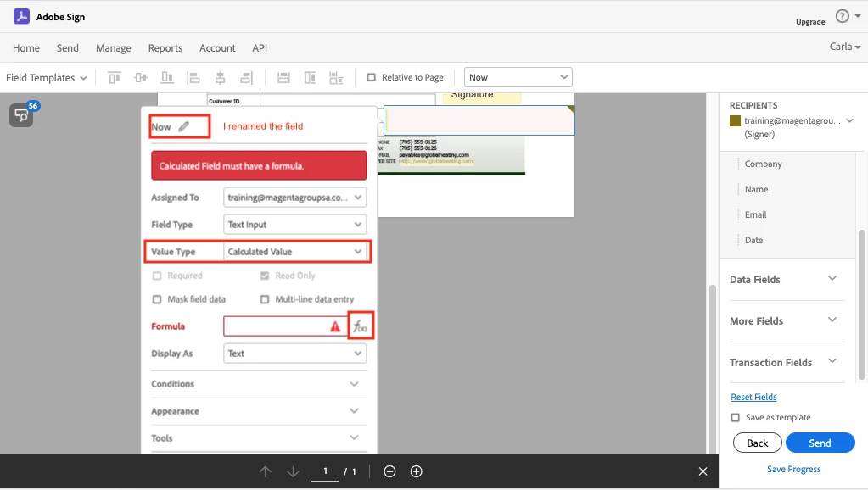Open the Field Templates dropdown

pos(47,78)
